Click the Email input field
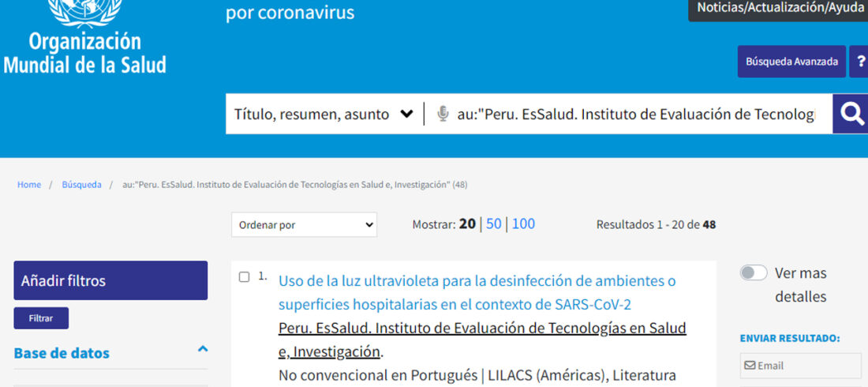Screen dimensions: 868x387 (x=800, y=366)
